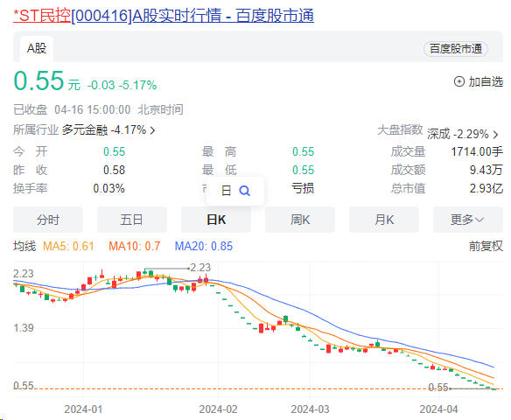Click the 2024-01 date axis label
The height and width of the screenshot is (420, 511).
(83, 409)
